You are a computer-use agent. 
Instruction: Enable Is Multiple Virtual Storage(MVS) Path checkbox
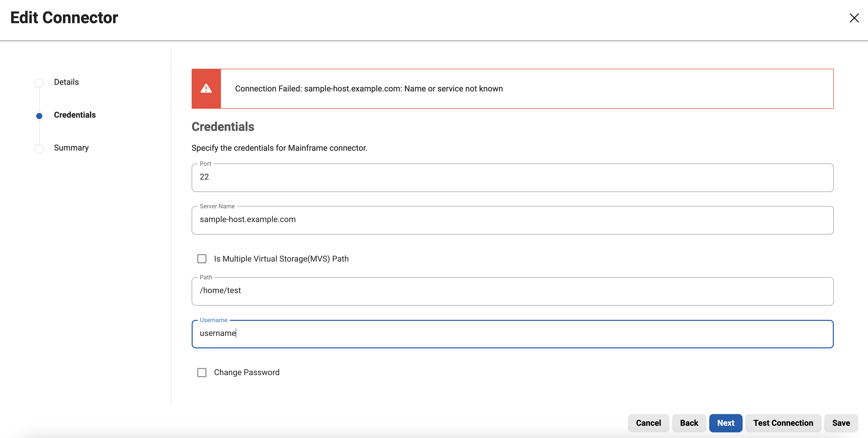click(202, 258)
